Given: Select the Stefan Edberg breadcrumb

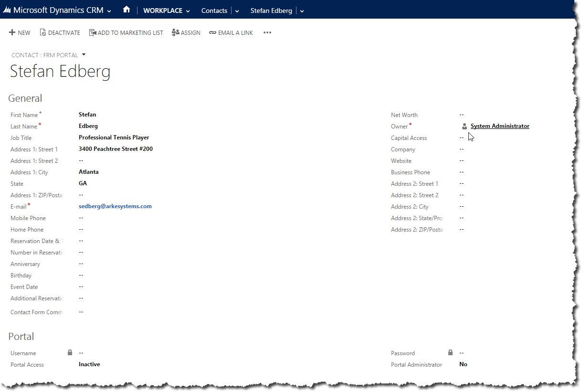Looking at the screenshot, I should click(271, 11).
